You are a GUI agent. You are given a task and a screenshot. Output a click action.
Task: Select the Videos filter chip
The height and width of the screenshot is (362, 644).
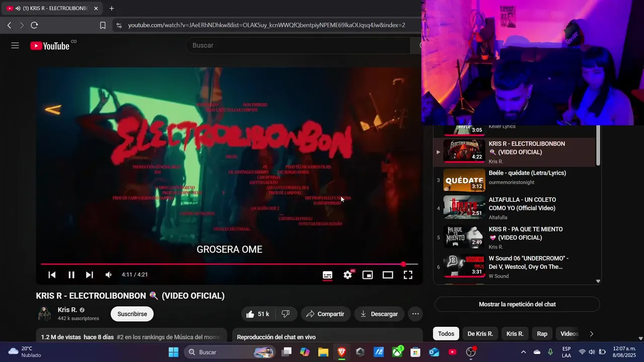pos(569,334)
